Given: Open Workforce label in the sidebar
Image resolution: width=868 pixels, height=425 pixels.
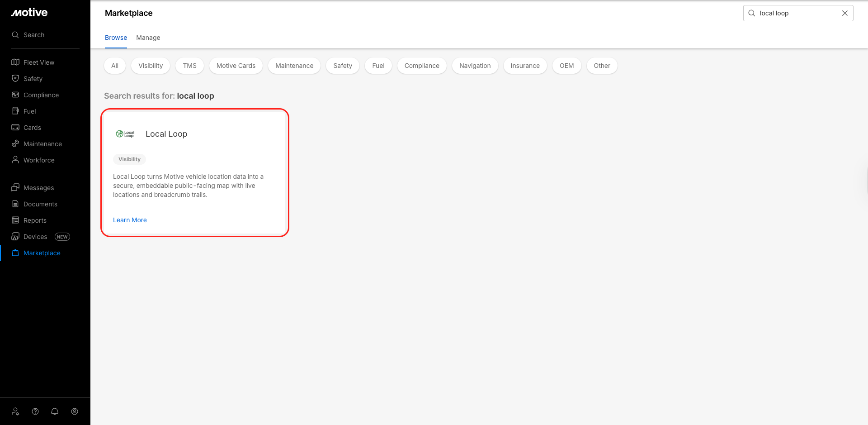Looking at the screenshot, I should 39,160.
